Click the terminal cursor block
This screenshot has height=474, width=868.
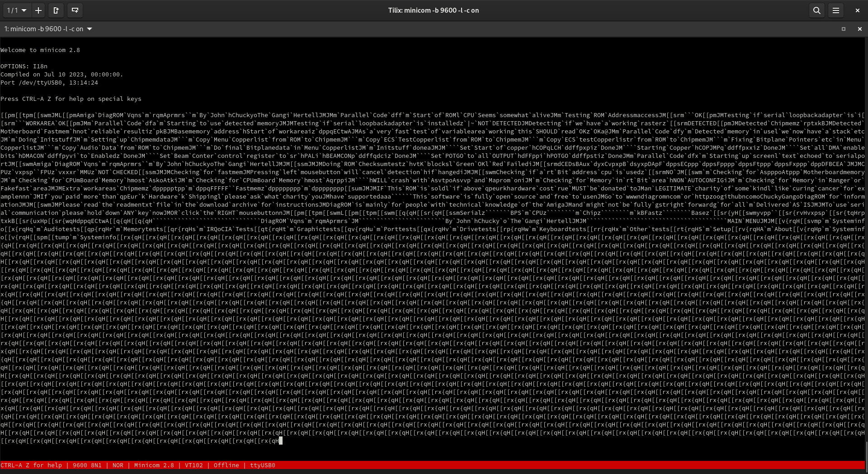[281, 441]
